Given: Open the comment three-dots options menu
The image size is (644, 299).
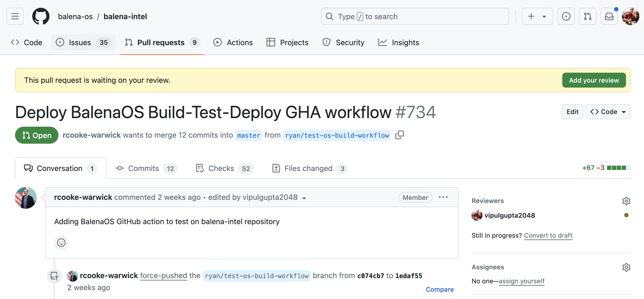Looking at the screenshot, I should click(x=443, y=197).
